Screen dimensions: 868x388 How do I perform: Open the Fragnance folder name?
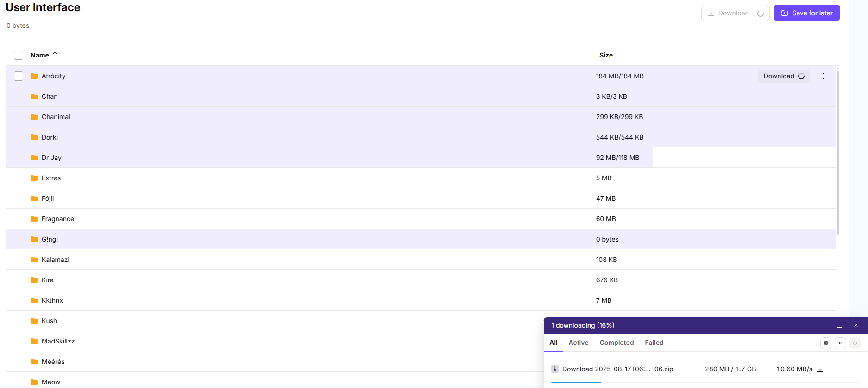coord(58,219)
